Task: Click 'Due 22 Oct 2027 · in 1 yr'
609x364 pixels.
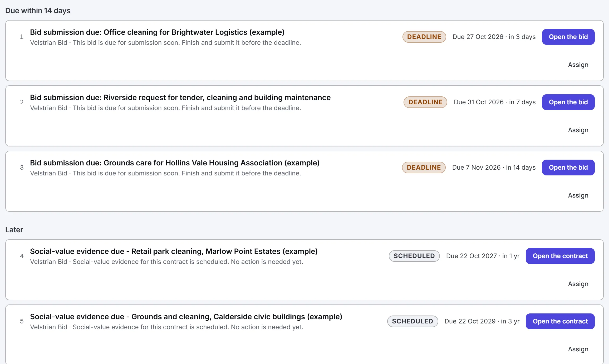Action: click(x=483, y=256)
